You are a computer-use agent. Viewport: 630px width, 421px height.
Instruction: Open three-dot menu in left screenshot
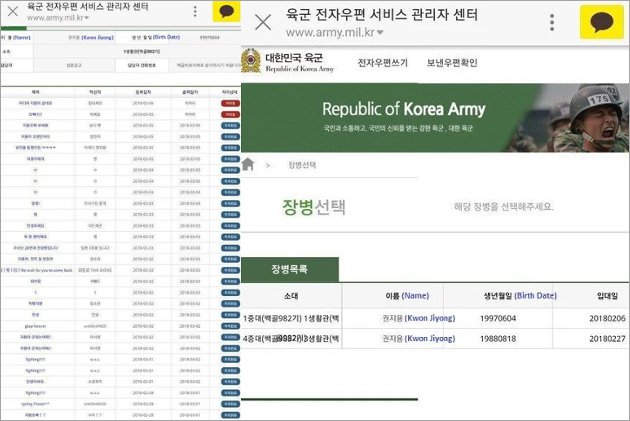[195, 11]
